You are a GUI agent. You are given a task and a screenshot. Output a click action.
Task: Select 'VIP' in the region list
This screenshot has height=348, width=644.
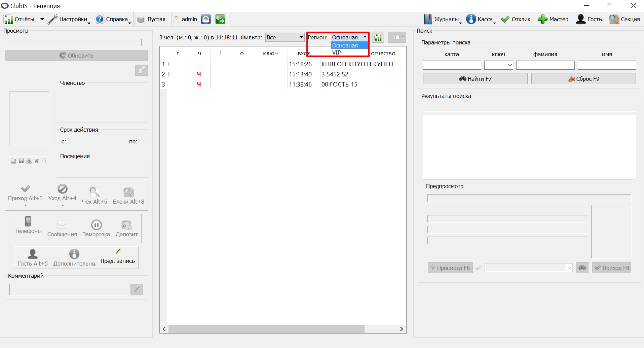(349, 53)
